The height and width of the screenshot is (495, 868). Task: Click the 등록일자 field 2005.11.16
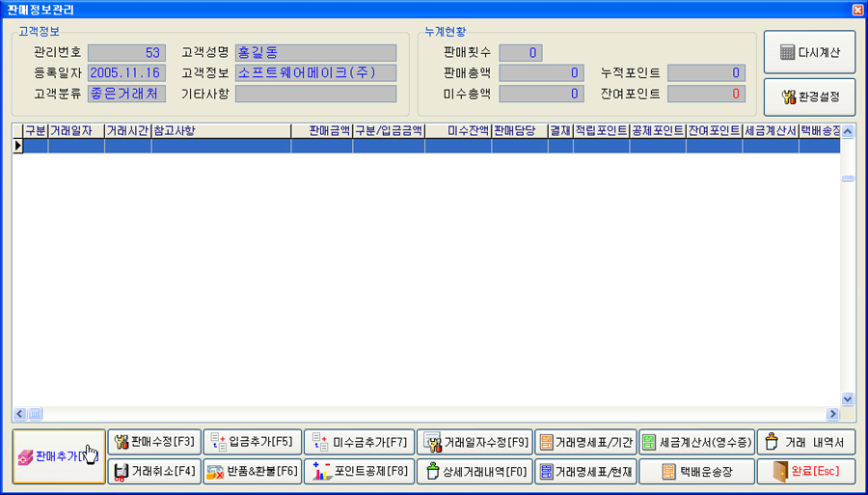pyautogui.click(x=126, y=72)
